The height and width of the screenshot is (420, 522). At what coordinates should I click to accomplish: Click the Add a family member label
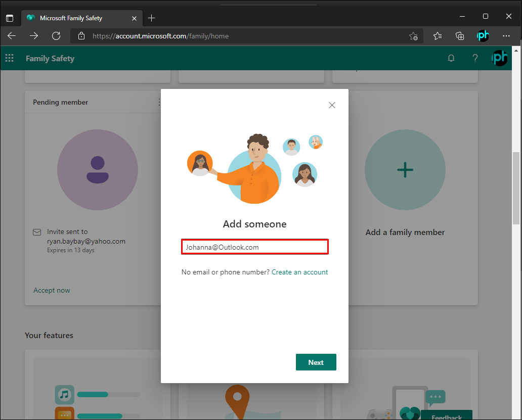(405, 232)
